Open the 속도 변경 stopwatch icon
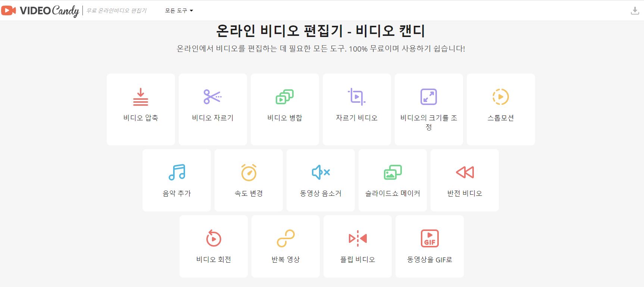Viewport: 644px width, 287px height. tap(249, 172)
